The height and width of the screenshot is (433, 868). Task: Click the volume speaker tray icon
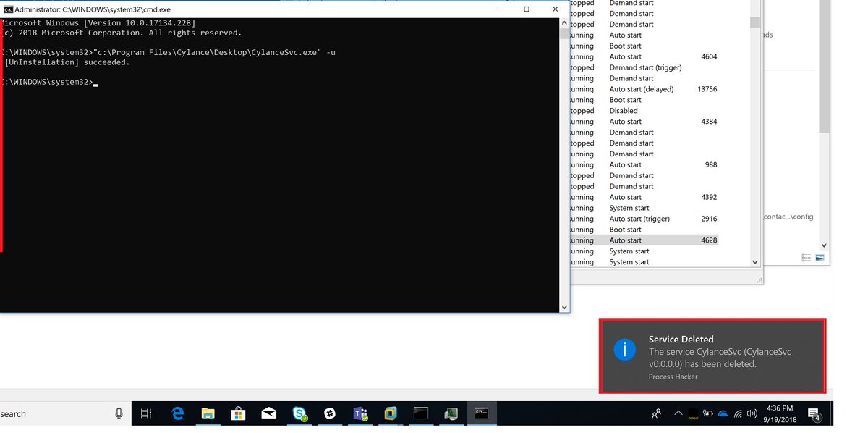(x=754, y=413)
